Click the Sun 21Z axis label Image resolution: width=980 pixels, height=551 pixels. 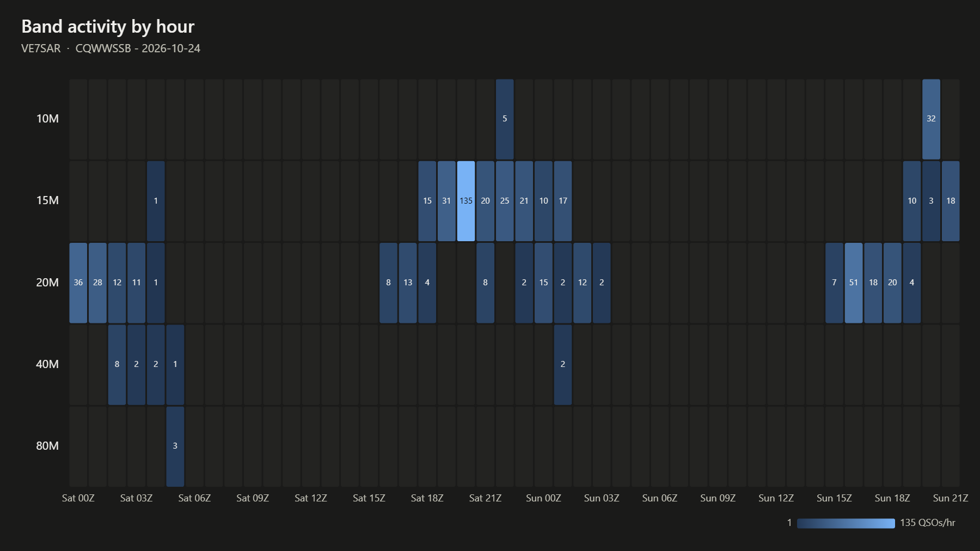[x=951, y=498]
